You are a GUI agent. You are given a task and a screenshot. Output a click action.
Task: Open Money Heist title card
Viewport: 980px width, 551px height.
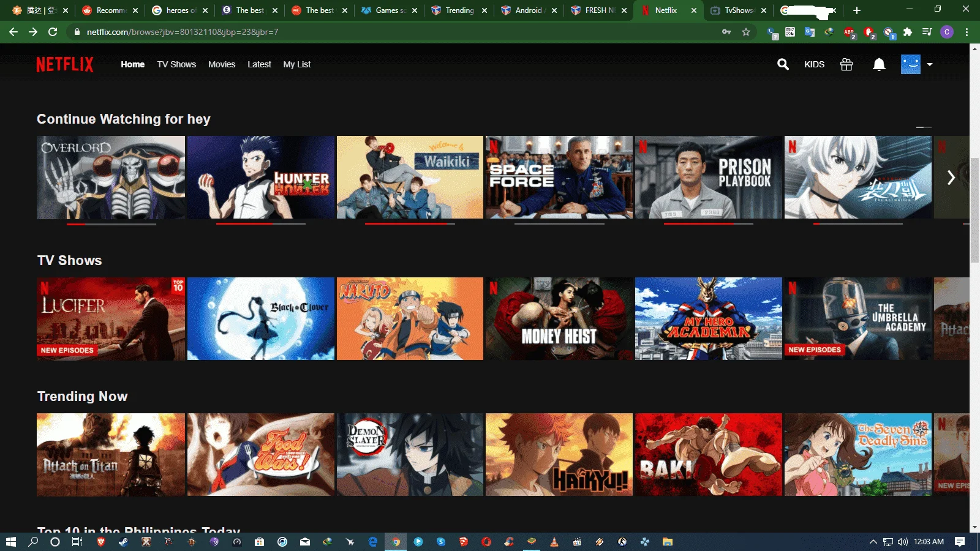[x=559, y=318]
